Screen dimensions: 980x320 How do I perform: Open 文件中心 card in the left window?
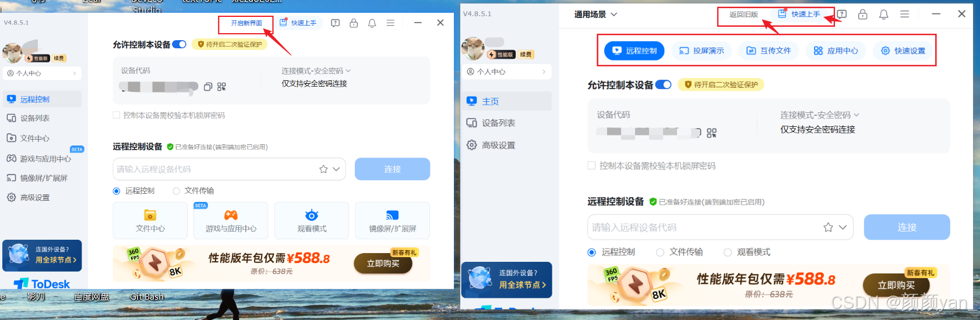tap(150, 221)
